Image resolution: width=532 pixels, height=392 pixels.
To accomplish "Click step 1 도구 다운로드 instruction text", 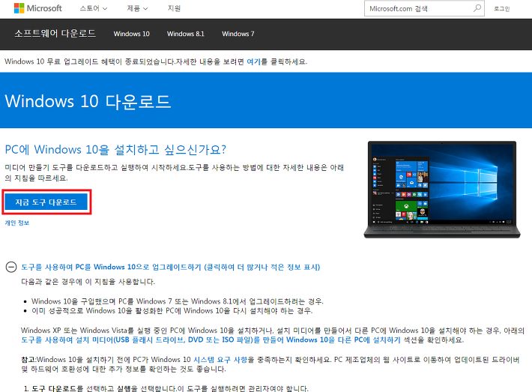I will 170,388.
